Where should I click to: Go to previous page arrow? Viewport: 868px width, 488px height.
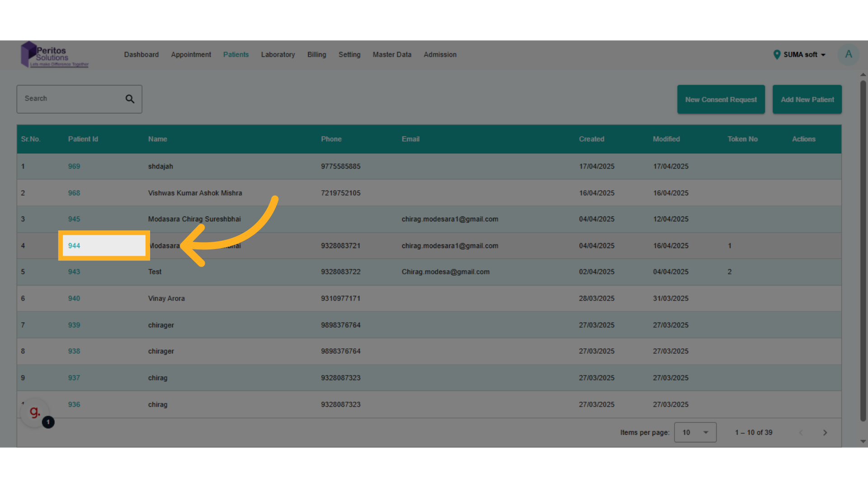801,432
